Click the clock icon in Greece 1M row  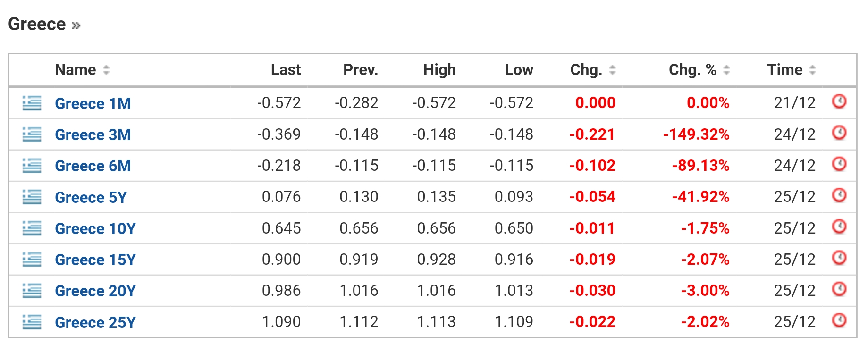pos(839,101)
